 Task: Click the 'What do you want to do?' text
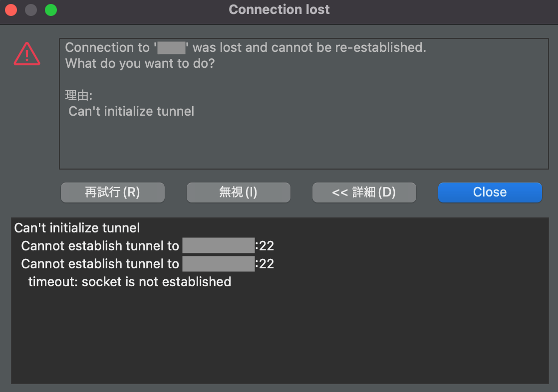(140, 63)
